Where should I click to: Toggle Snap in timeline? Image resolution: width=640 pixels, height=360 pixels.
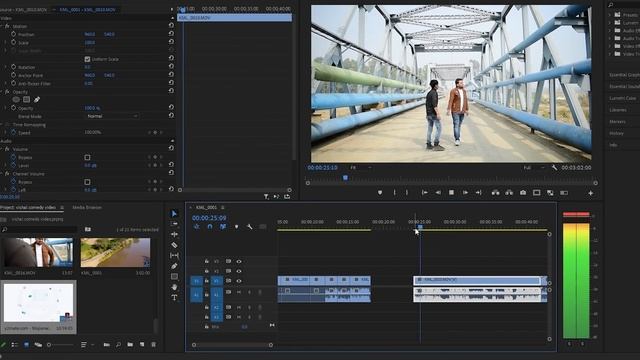(210, 227)
